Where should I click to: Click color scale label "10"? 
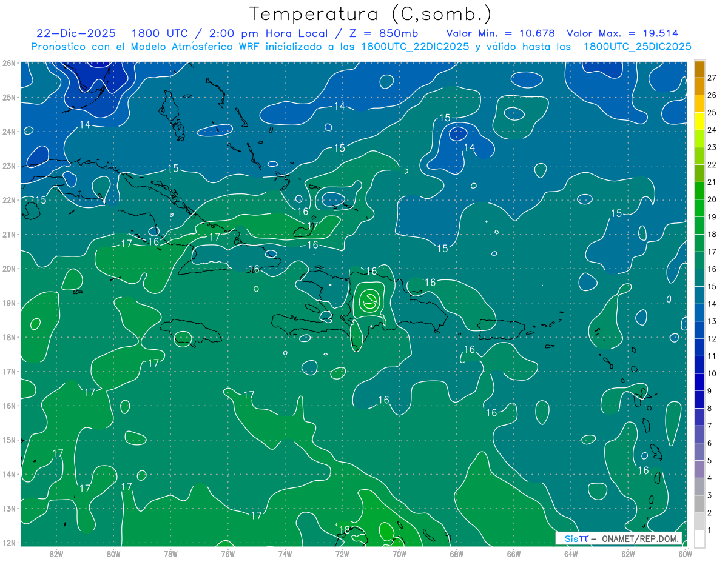pos(712,373)
